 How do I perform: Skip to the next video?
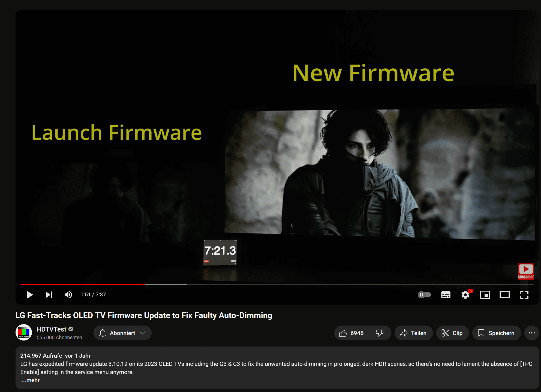(49, 295)
